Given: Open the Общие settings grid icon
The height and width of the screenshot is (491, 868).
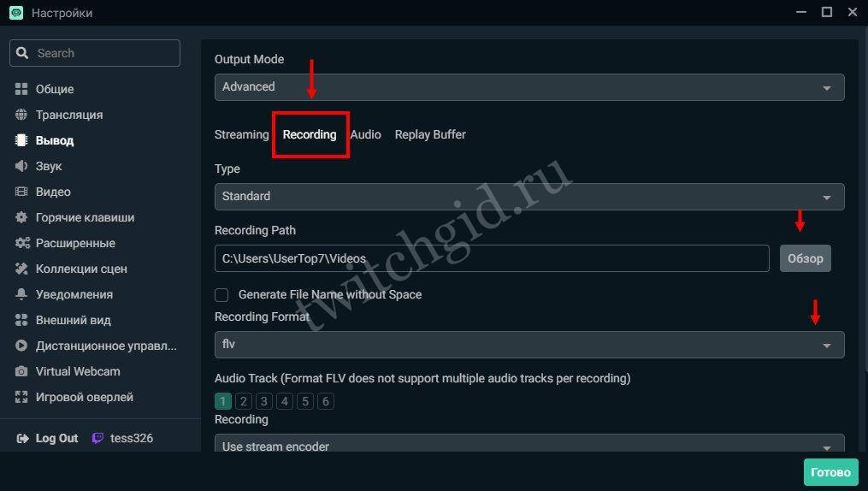Looking at the screenshot, I should click(21, 89).
